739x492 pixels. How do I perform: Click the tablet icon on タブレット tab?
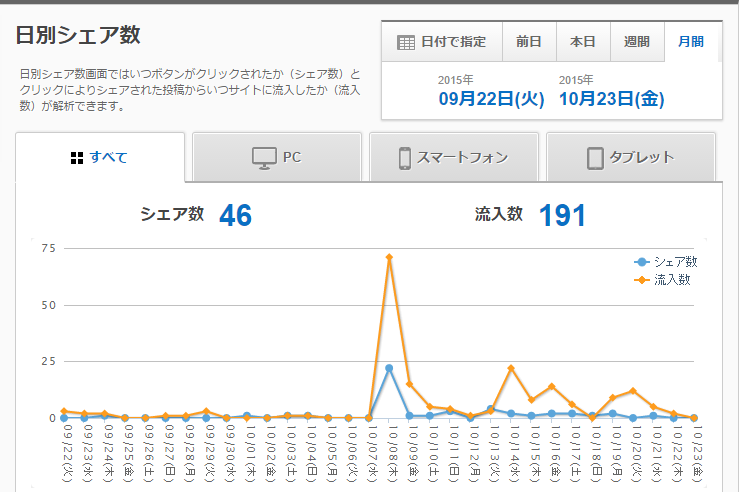coord(595,157)
